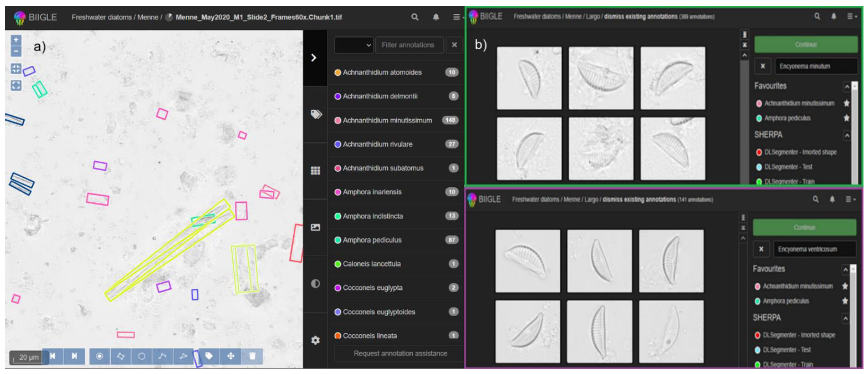Select the point annotation tool
Screen dimensions: 868x374
pyautogui.click(x=99, y=356)
